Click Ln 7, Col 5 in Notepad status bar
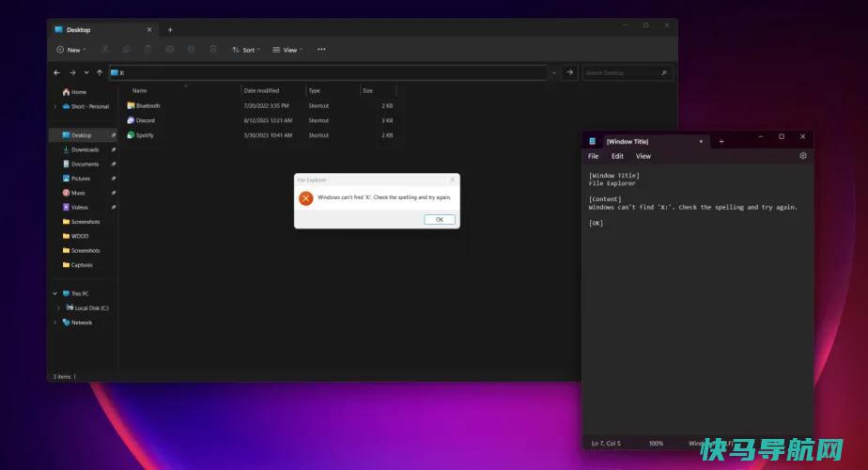The width and height of the screenshot is (868, 470). [x=606, y=444]
